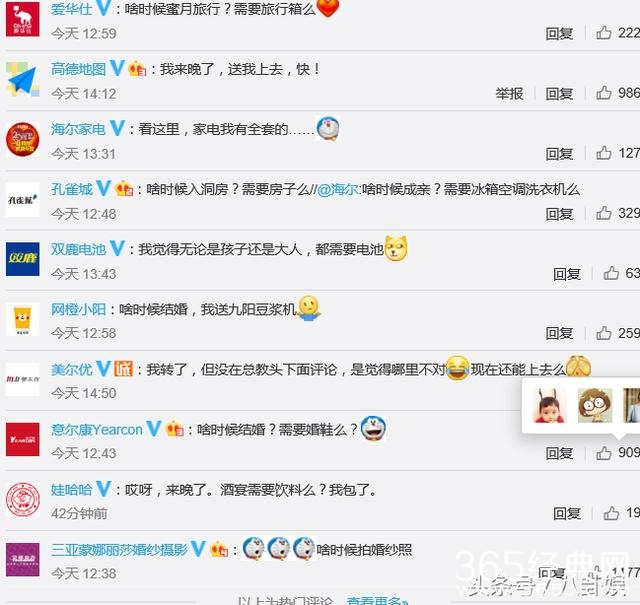Image resolution: width=640 pixels, height=605 pixels.
Task: Open 高德地图 paper-plane avatar
Action: point(23,80)
